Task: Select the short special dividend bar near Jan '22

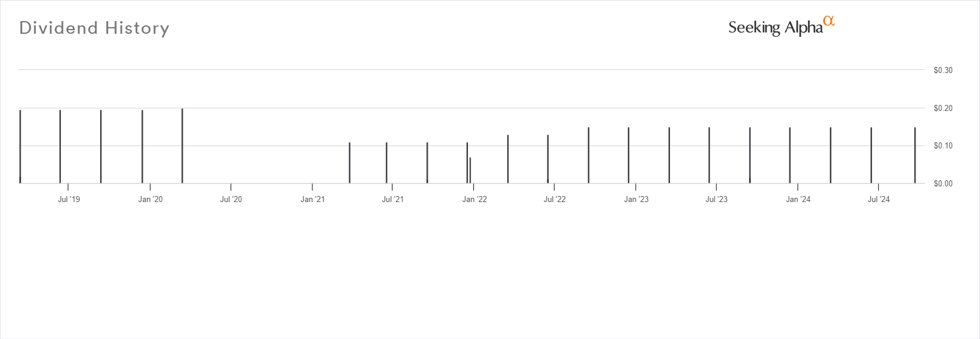Action: (x=470, y=170)
